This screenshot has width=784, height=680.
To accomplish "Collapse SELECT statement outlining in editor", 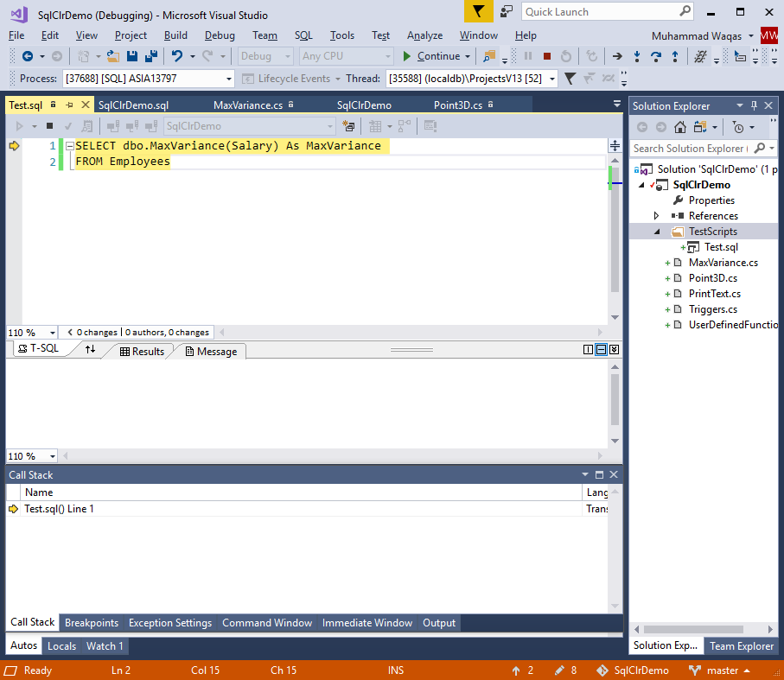I will pyautogui.click(x=70, y=146).
